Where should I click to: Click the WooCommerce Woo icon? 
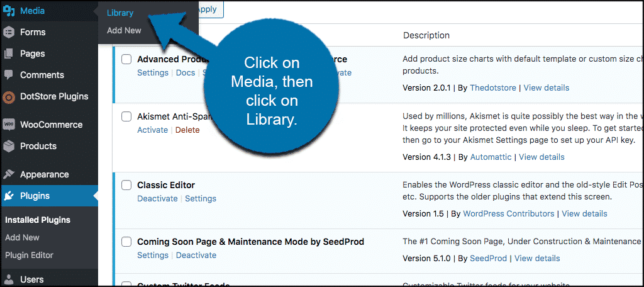point(9,125)
